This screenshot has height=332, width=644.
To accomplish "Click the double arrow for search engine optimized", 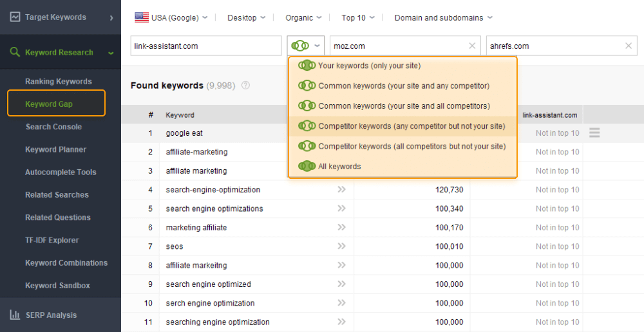I will pos(342,284).
